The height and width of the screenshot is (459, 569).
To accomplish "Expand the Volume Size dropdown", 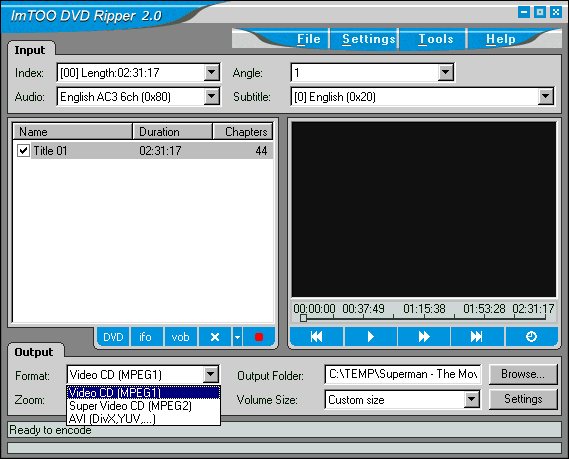I will click(471, 399).
